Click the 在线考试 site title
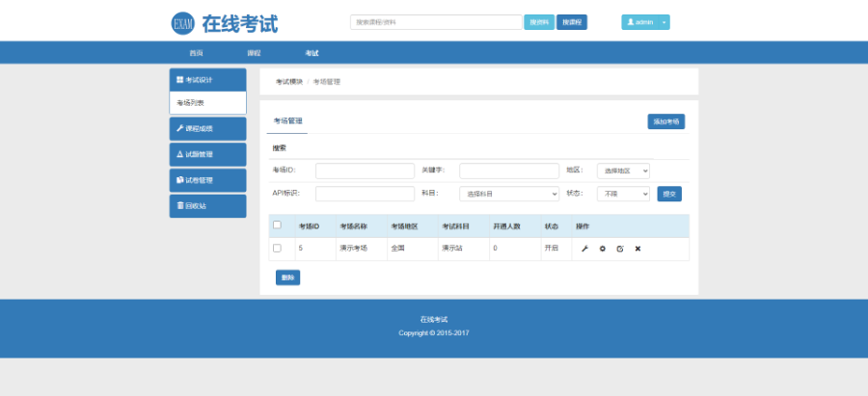The height and width of the screenshot is (396, 868). tap(240, 24)
